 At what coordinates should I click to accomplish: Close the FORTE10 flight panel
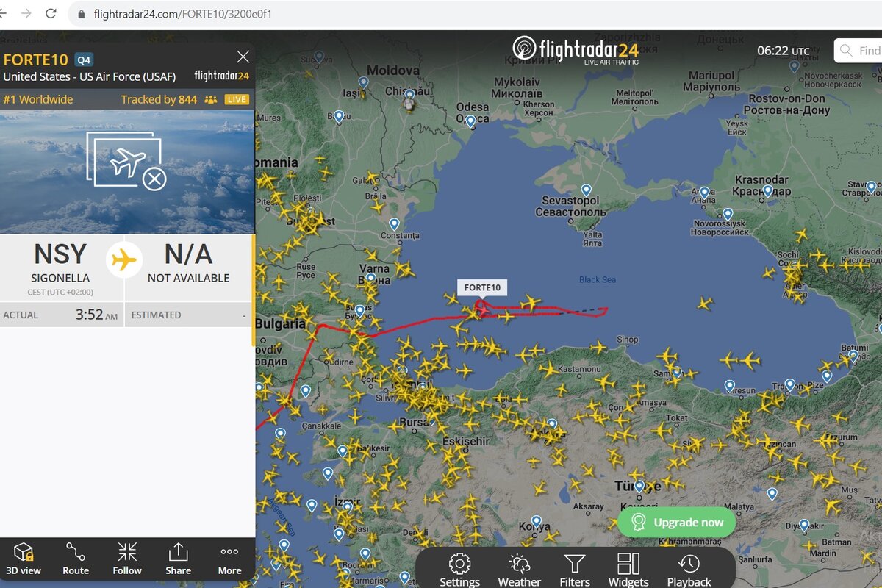tap(243, 57)
